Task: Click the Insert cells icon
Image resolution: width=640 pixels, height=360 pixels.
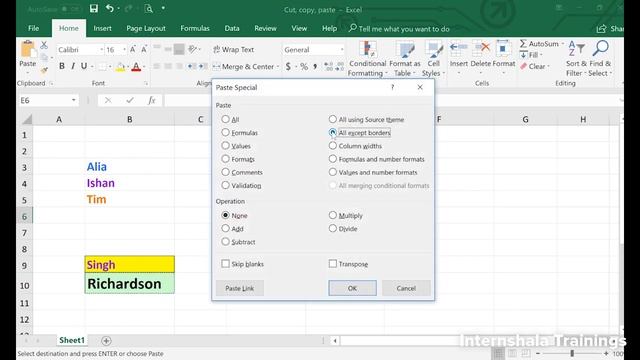Action: pyautogui.click(x=458, y=49)
